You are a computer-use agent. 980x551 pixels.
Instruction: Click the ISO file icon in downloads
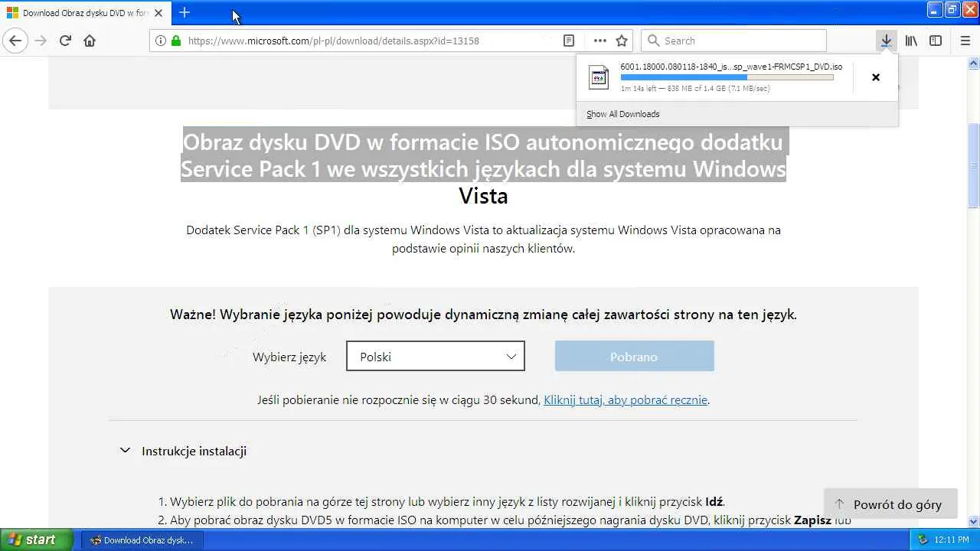tap(598, 77)
